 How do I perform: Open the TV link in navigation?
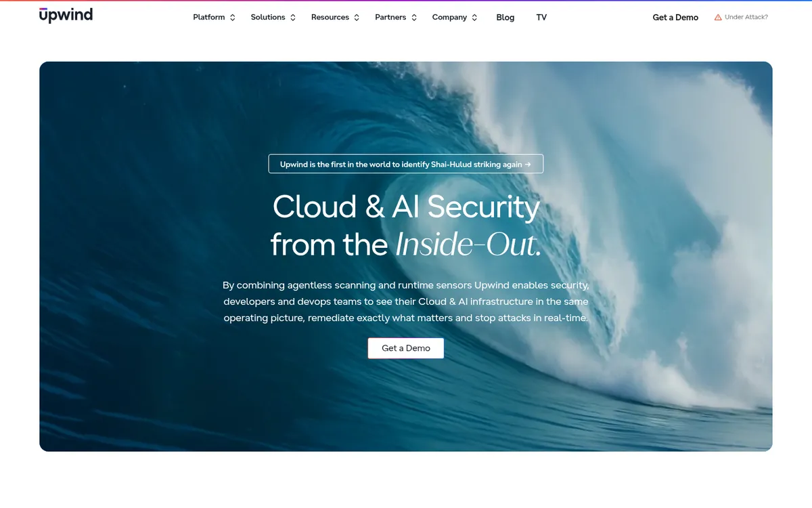pyautogui.click(x=541, y=18)
